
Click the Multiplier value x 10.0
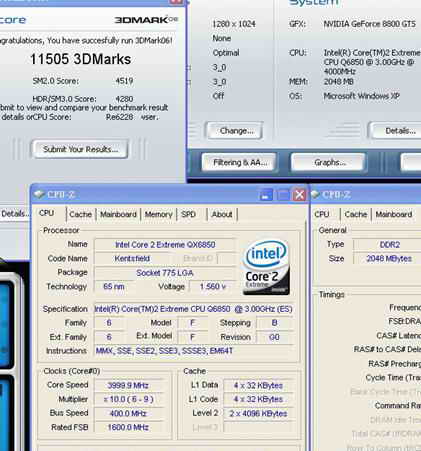pos(128,399)
